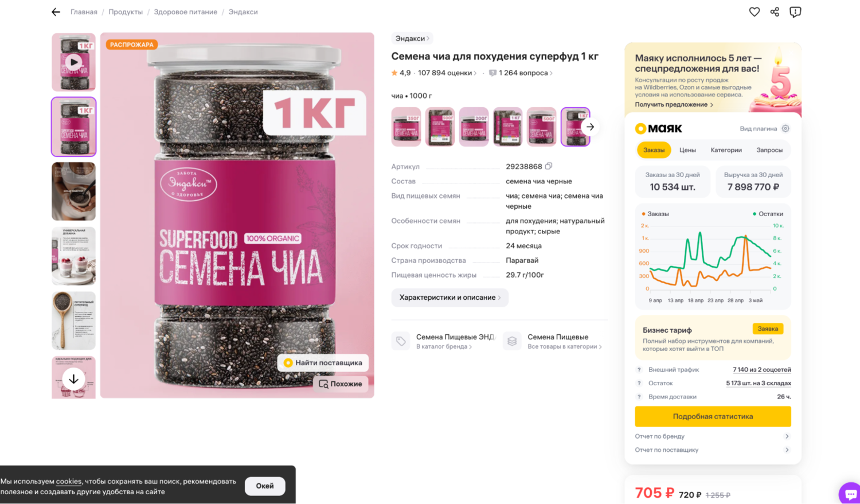The width and height of the screenshot is (860, 504).
Task: Accept cookies with Окей button
Action: click(x=265, y=486)
